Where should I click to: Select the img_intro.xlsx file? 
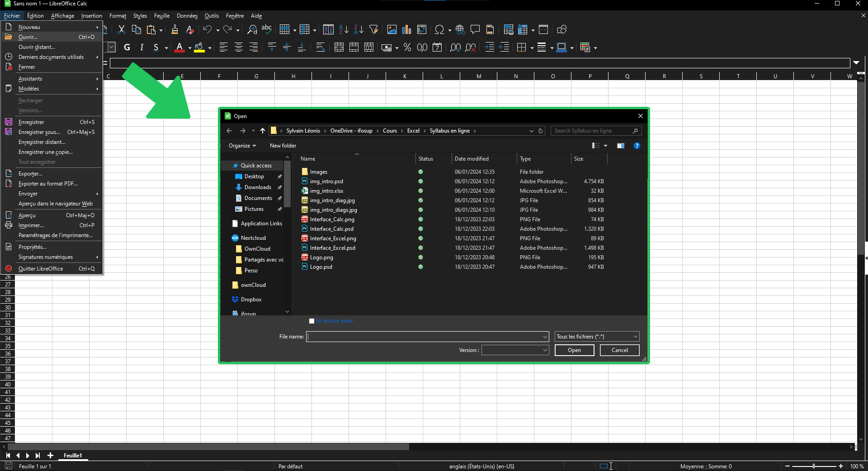pos(326,191)
